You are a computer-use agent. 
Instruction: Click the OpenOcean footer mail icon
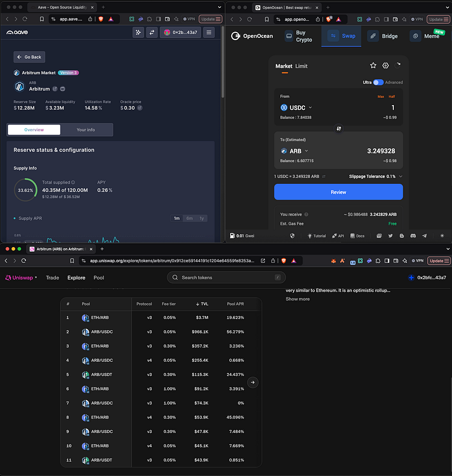[x=379, y=236]
